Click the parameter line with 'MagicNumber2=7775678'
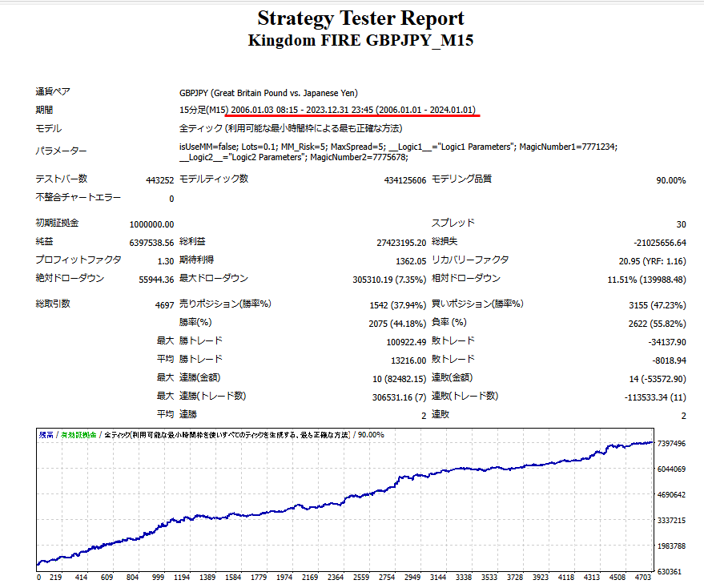The height and width of the screenshot is (588, 704). click(x=294, y=157)
